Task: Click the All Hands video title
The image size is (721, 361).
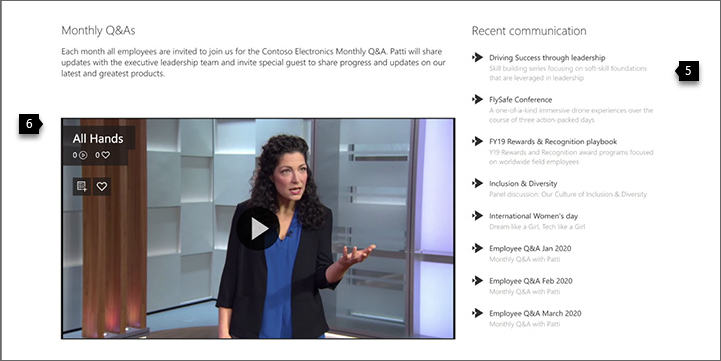Action: point(98,138)
